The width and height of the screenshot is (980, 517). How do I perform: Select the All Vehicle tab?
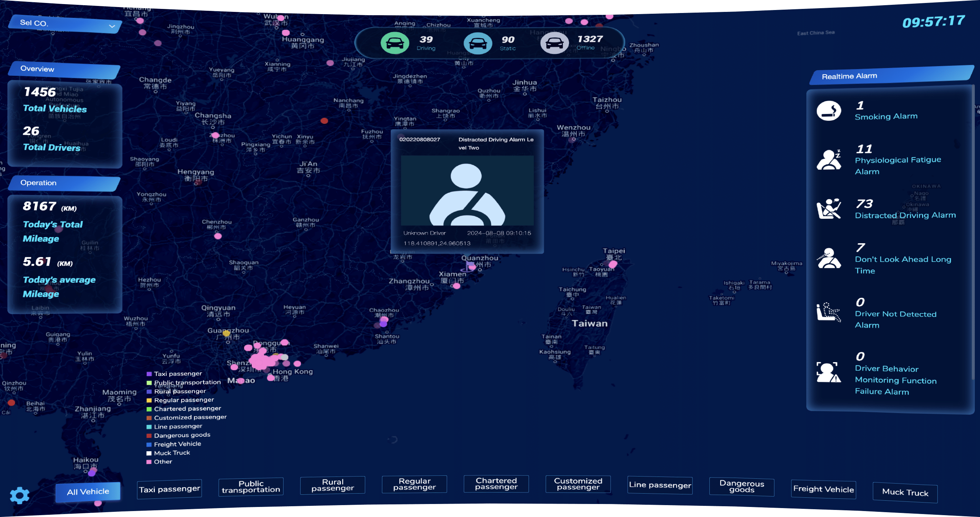pyautogui.click(x=88, y=492)
